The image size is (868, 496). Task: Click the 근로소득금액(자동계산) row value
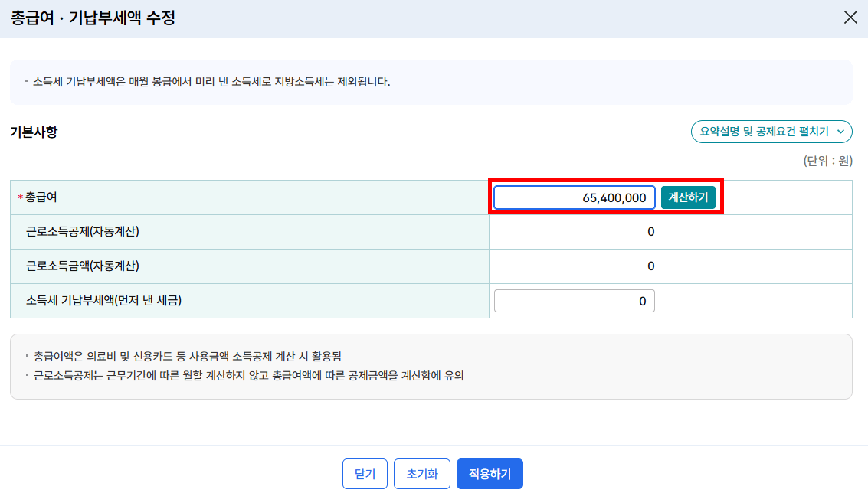[x=650, y=266]
